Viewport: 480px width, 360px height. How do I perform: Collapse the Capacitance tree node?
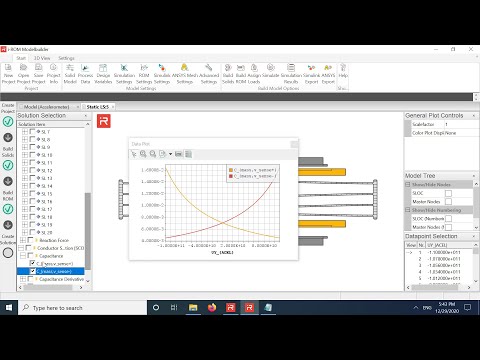coord(23,256)
